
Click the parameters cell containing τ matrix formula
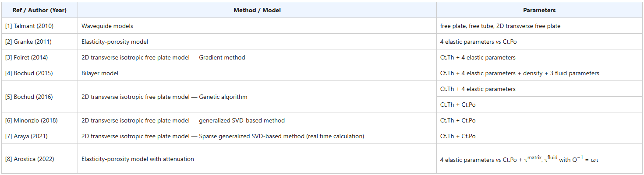coord(539,159)
